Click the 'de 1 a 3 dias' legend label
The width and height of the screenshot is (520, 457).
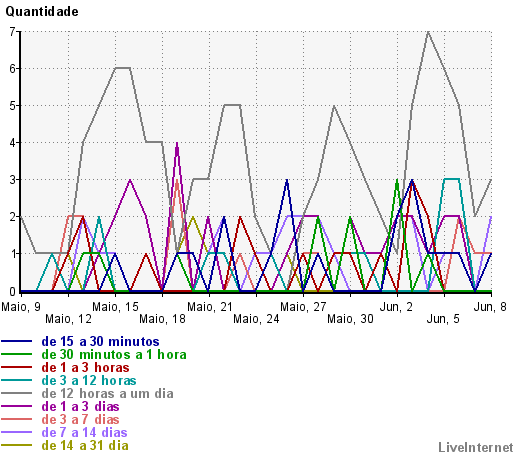click(x=80, y=407)
